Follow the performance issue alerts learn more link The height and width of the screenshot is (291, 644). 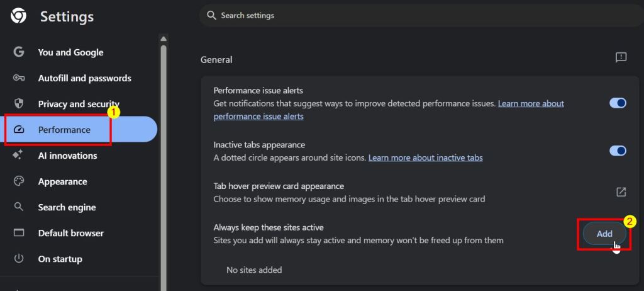[x=530, y=103]
